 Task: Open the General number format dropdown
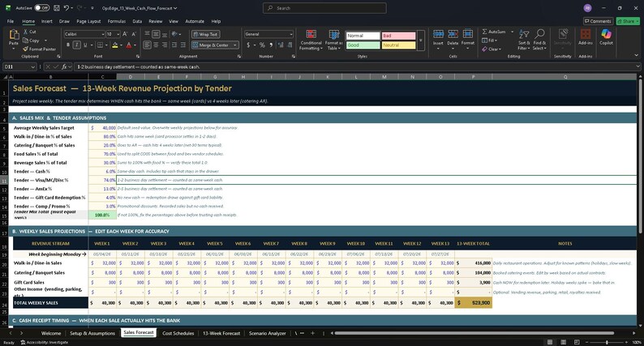[x=291, y=34]
